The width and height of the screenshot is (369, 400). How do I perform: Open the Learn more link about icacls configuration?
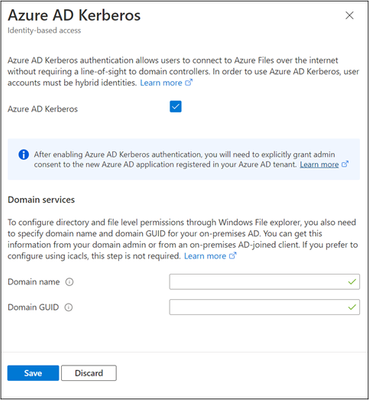click(x=205, y=256)
